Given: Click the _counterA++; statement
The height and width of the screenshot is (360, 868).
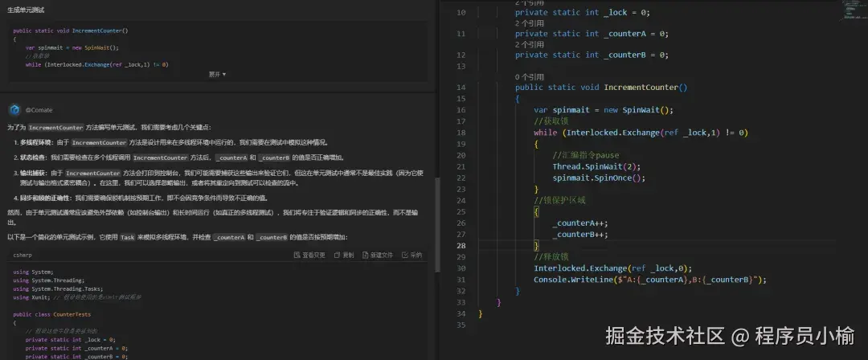Looking at the screenshot, I should (x=580, y=223).
